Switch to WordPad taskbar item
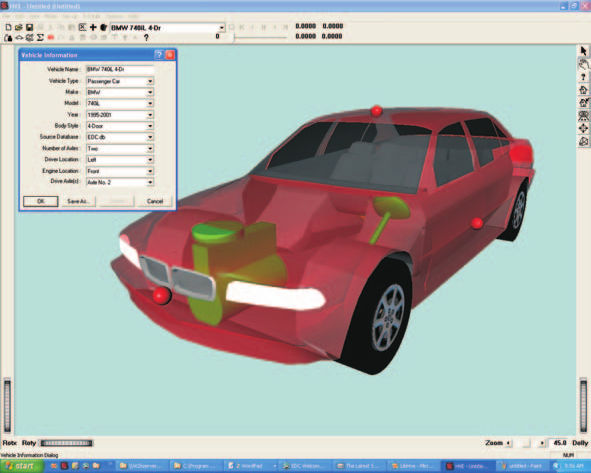 [251, 466]
